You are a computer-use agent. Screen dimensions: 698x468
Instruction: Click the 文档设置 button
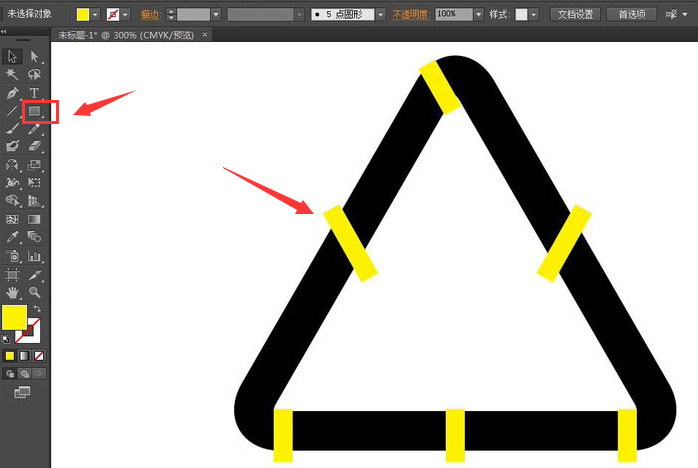(576, 15)
